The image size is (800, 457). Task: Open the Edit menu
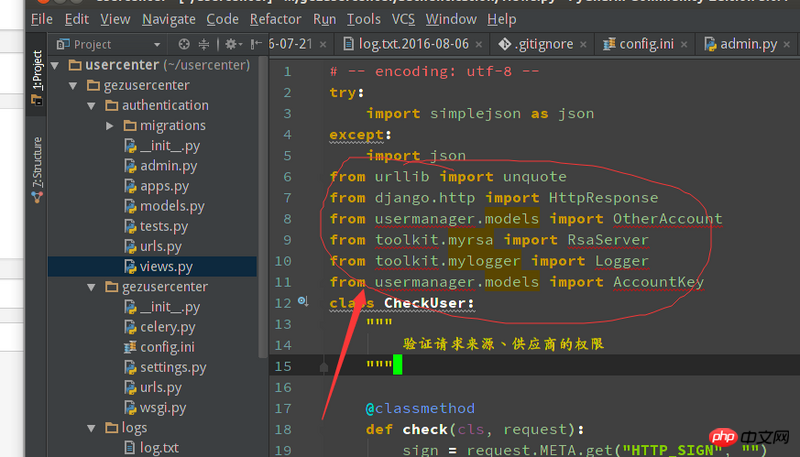77,19
